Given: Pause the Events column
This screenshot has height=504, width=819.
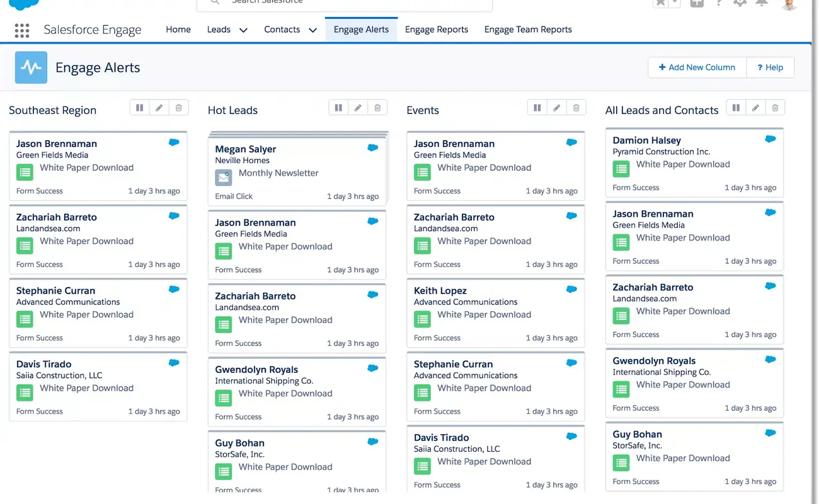Looking at the screenshot, I should tap(537, 108).
